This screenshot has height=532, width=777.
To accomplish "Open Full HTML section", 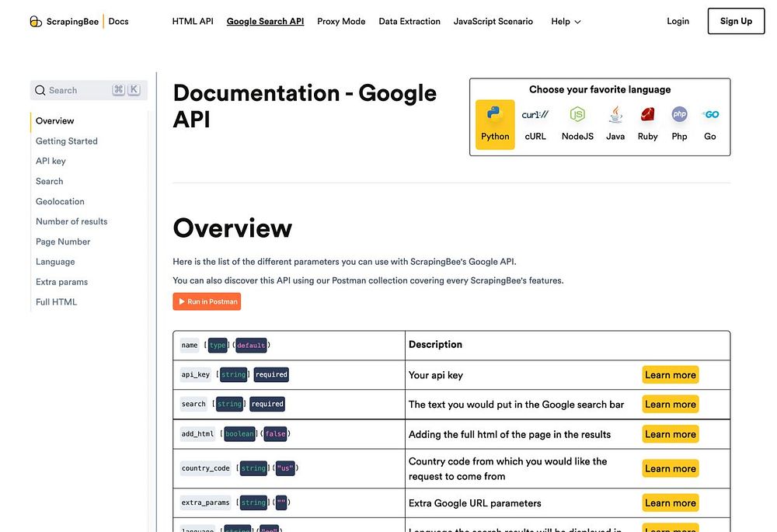I will (56, 302).
